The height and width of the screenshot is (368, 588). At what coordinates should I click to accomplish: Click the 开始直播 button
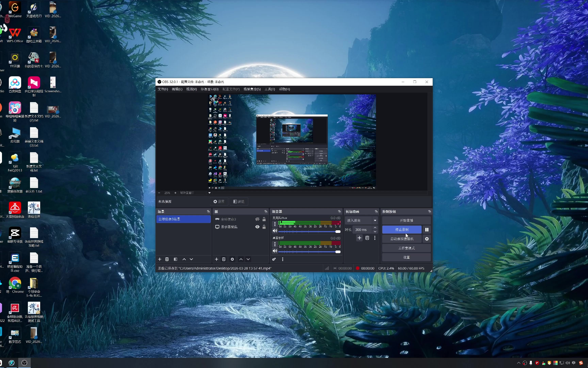tap(406, 220)
